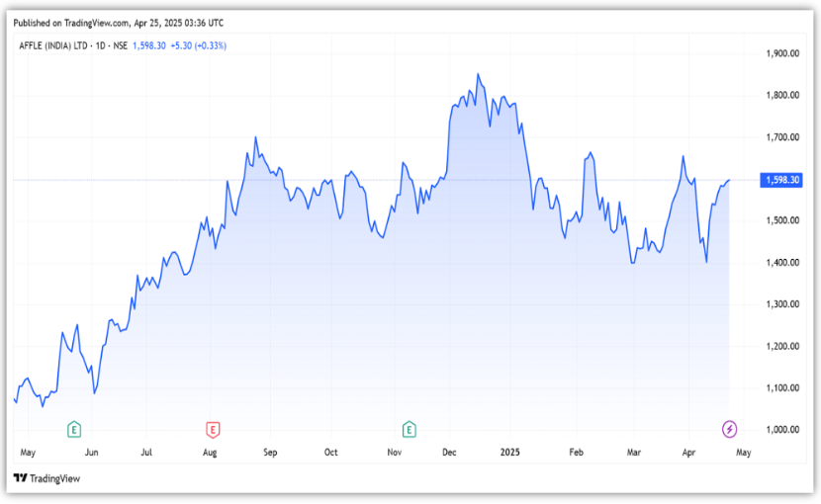
Task: Select the 2025 label on time axis
Action: pos(510,453)
